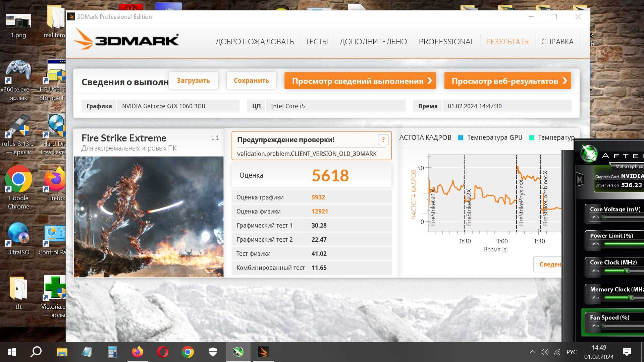644x362 pixels.
Task: Switch to 3DMark taskbar icon
Action: 263,352
